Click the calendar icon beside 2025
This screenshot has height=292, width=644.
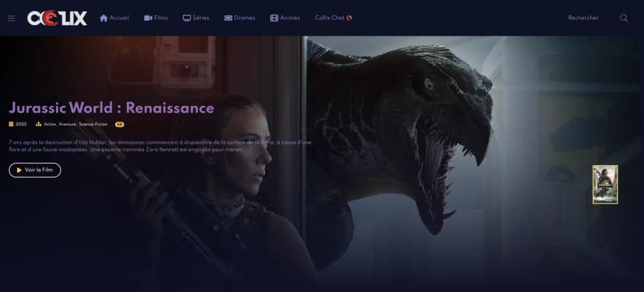pyautogui.click(x=11, y=124)
